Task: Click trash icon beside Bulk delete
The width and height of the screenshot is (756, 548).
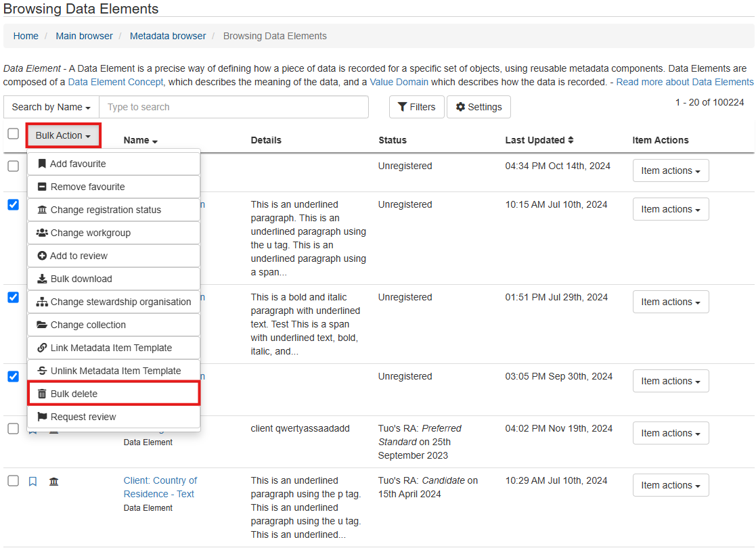Action: pyautogui.click(x=42, y=394)
